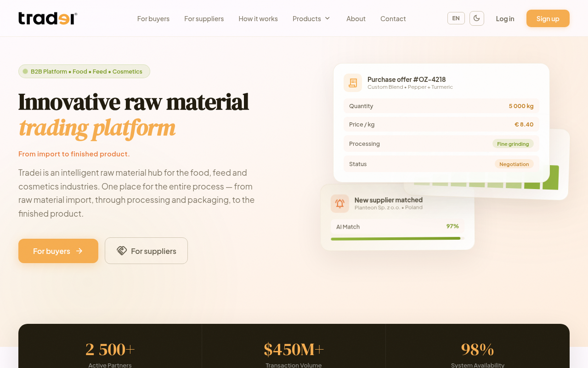
Task: Click the 5 000 kg quantity value
Action: click(x=521, y=106)
